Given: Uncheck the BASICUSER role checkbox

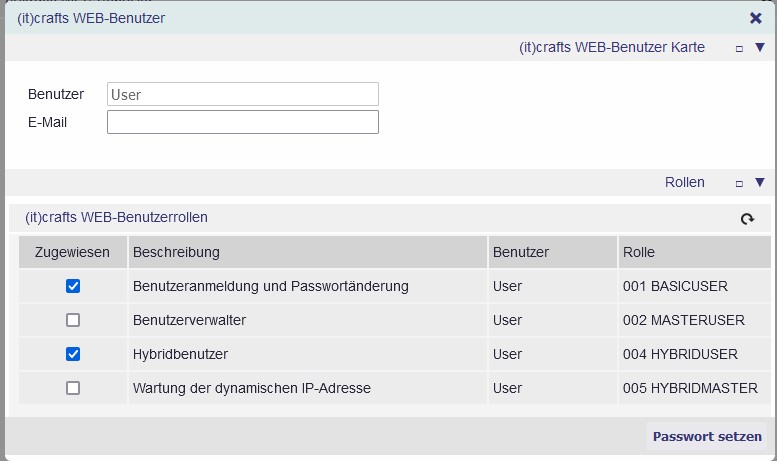Looking at the screenshot, I should [73, 286].
